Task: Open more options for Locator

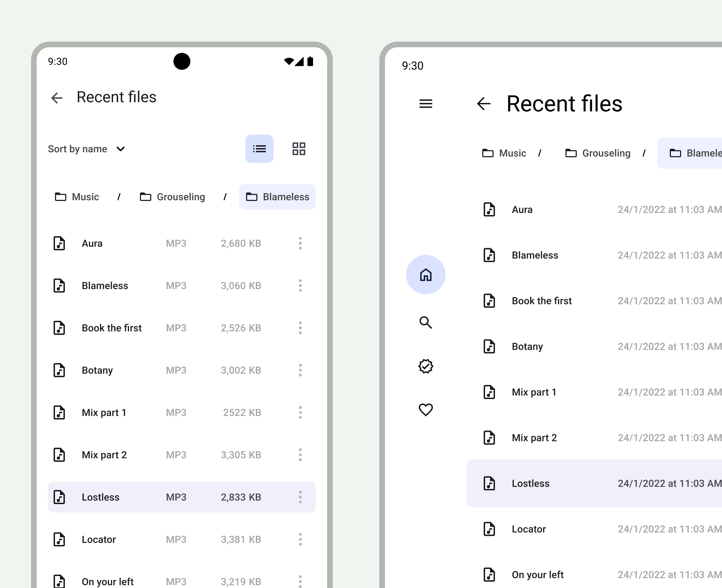Action: point(300,539)
